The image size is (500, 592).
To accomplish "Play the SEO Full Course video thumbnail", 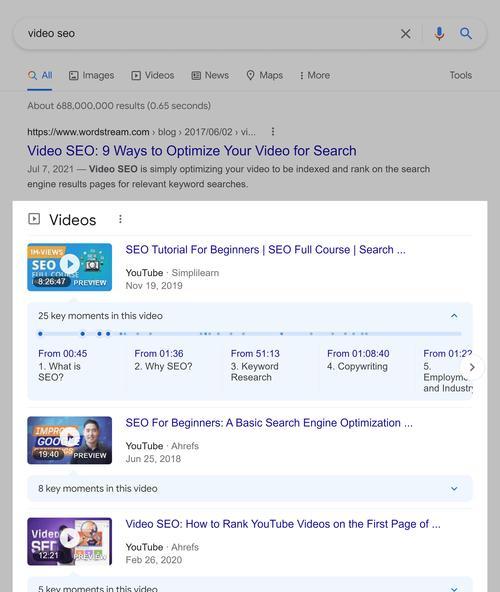I will coord(69,267).
